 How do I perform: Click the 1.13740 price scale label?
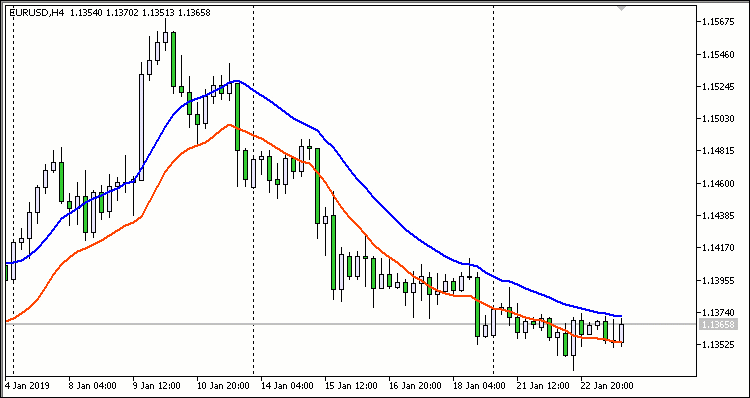(717, 312)
